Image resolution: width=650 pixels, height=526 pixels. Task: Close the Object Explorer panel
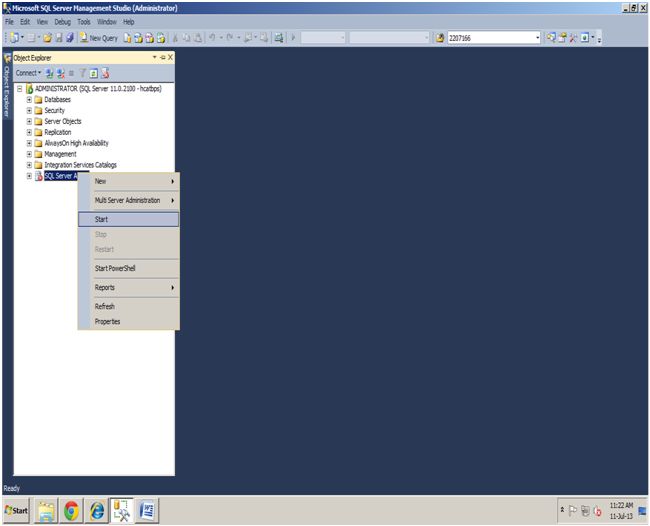[x=170, y=57]
